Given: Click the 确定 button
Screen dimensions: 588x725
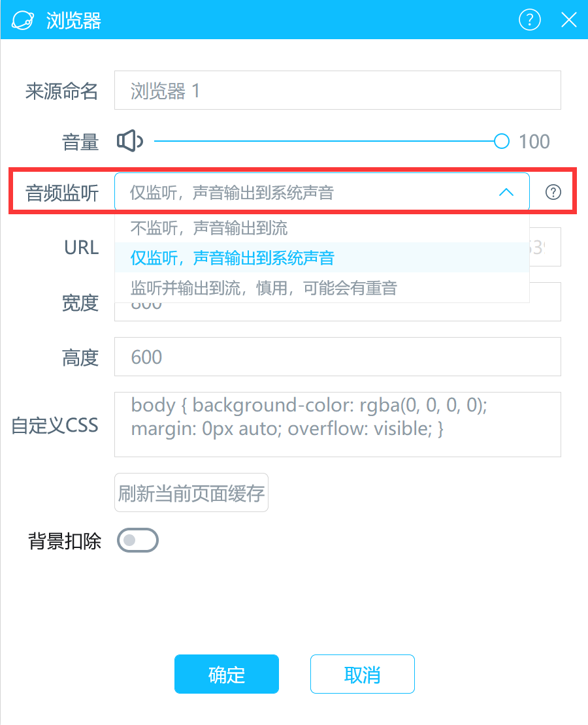Looking at the screenshot, I should tap(227, 674).
